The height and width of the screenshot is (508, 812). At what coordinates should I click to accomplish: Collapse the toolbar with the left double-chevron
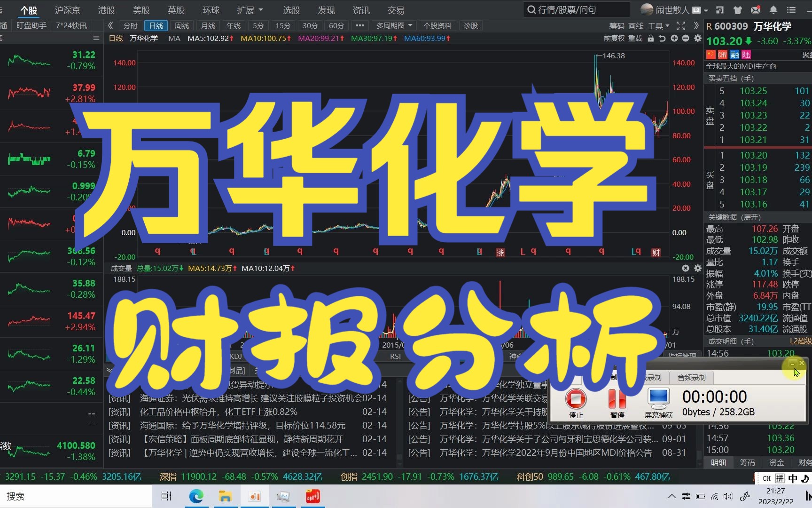click(x=110, y=26)
